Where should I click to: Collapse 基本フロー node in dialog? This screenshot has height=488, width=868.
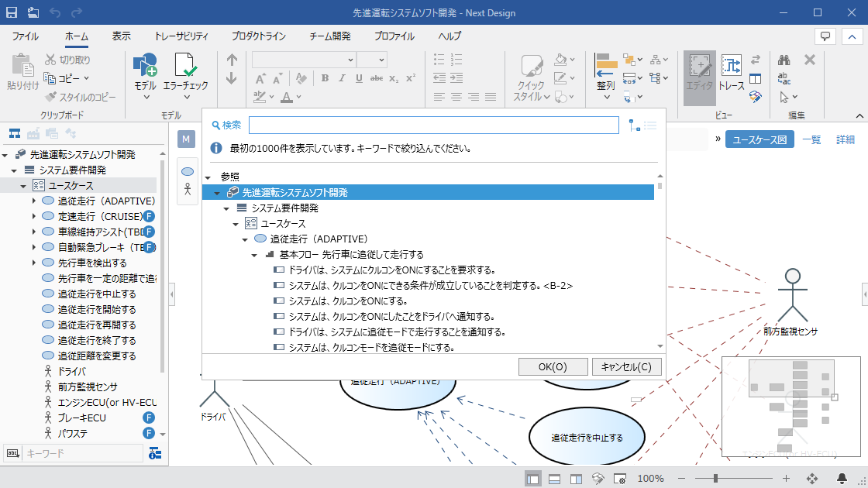click(x=254, y=255)
